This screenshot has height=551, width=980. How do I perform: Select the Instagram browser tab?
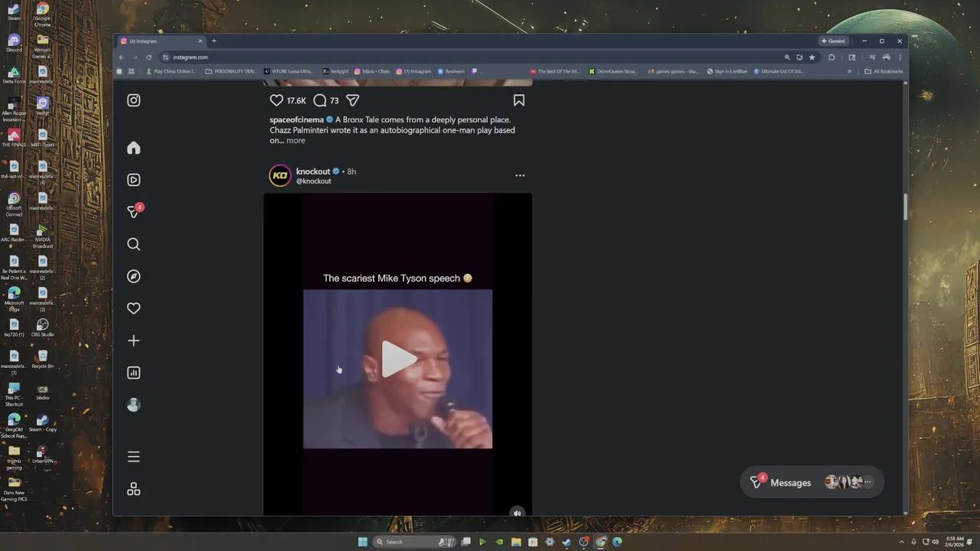(x=162, y=41)
